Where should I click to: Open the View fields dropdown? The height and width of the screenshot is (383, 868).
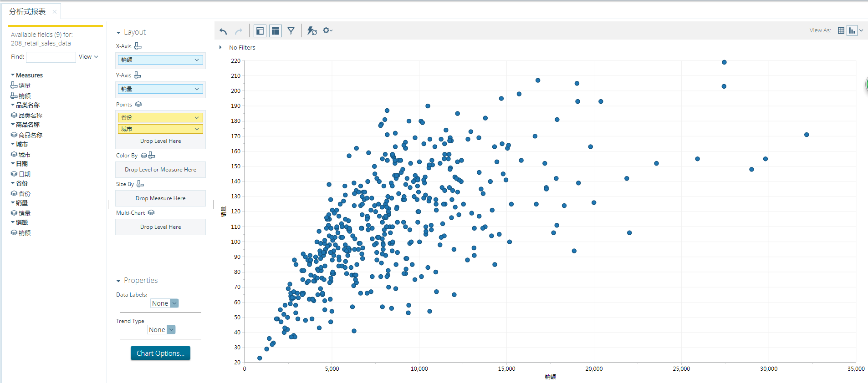pos(88,57)
